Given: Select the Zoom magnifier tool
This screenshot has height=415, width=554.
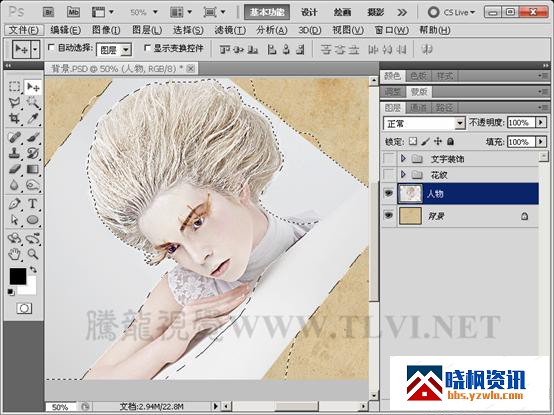Looking at the screenshot, I should coord(33,254).
